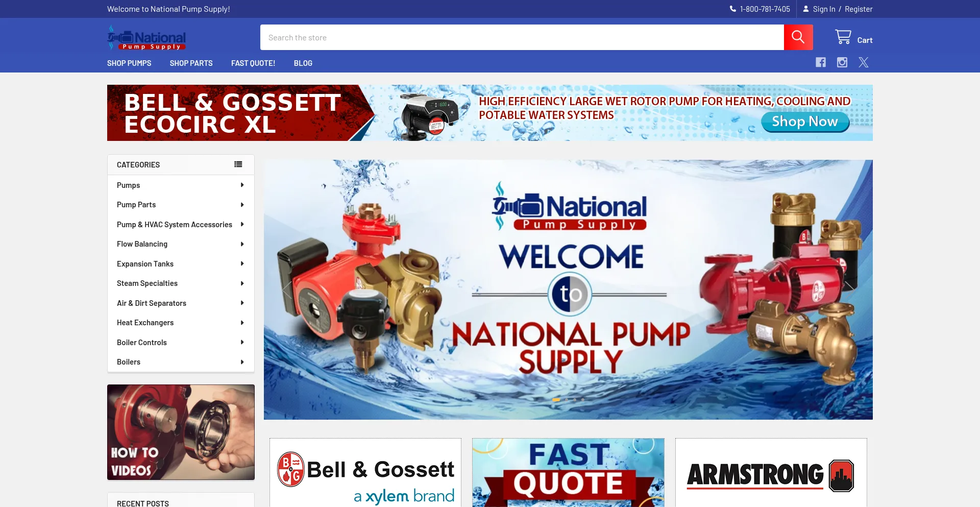Screen dimensions: 980x507
Task: Open the Instagram social icon
Action: pos(842,62)
